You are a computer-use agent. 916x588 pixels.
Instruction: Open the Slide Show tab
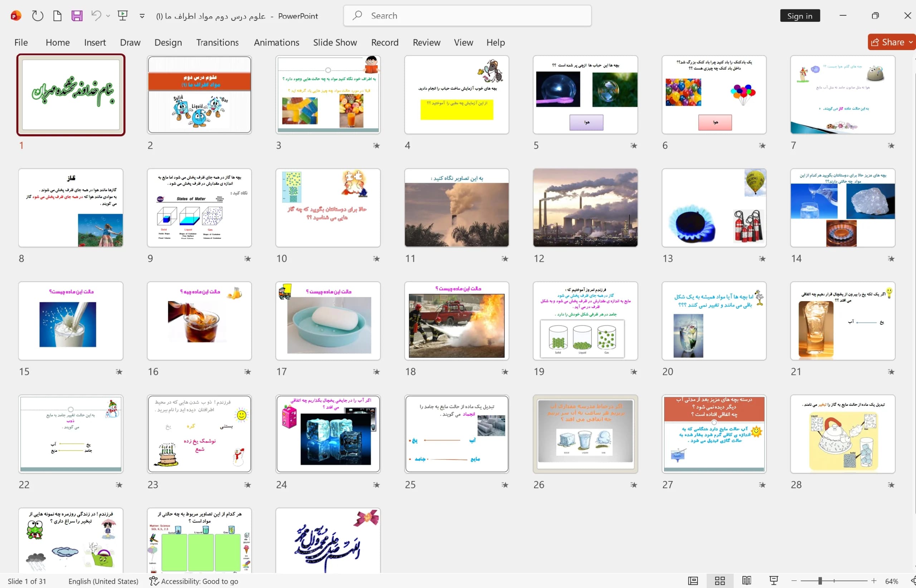[335, 42]
